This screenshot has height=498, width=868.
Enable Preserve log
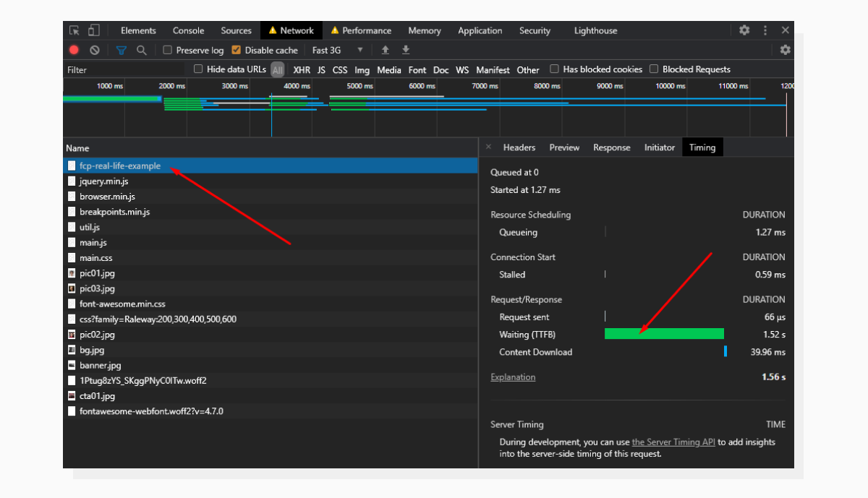pos(166,50)
